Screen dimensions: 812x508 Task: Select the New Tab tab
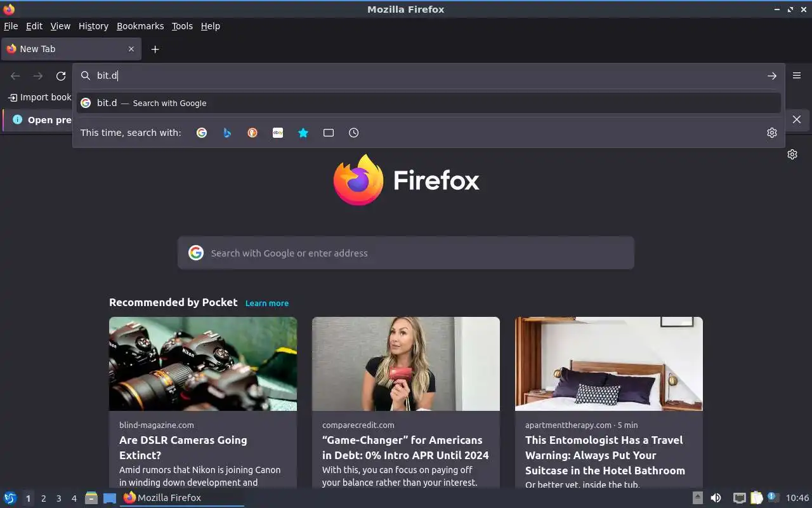click(x=70, y=49)
